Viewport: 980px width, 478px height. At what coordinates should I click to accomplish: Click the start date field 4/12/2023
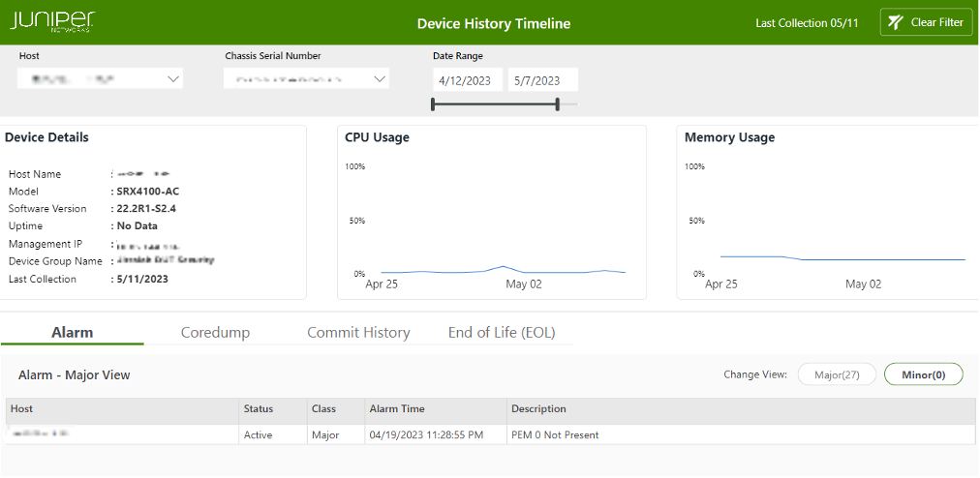pyautogui.click(x=468, y=80)
